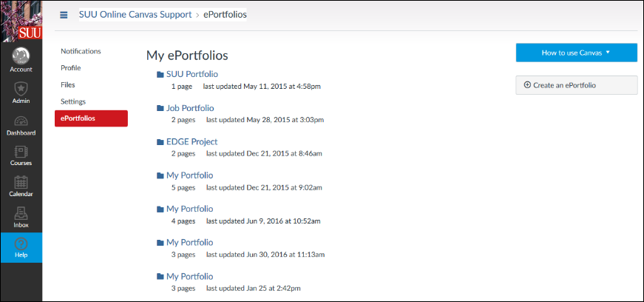
Task: Select Profile in the account menu
Action: point(71,68)
